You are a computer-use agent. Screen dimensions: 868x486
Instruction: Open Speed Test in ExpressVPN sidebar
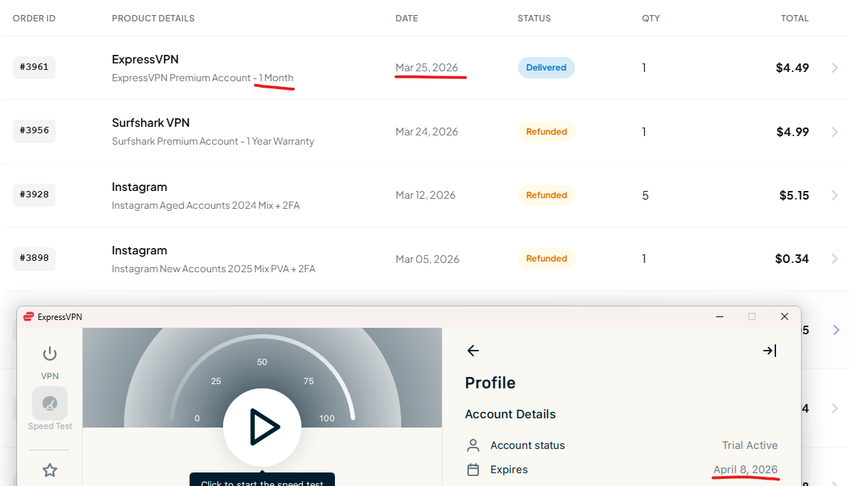pyautogui.click(x=50, y=409)
